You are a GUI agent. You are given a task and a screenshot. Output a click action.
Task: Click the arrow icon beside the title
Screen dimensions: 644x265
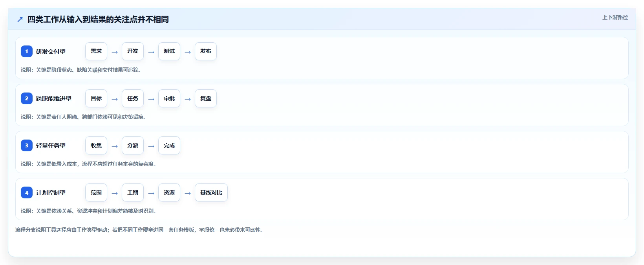(x=20, y=19)
